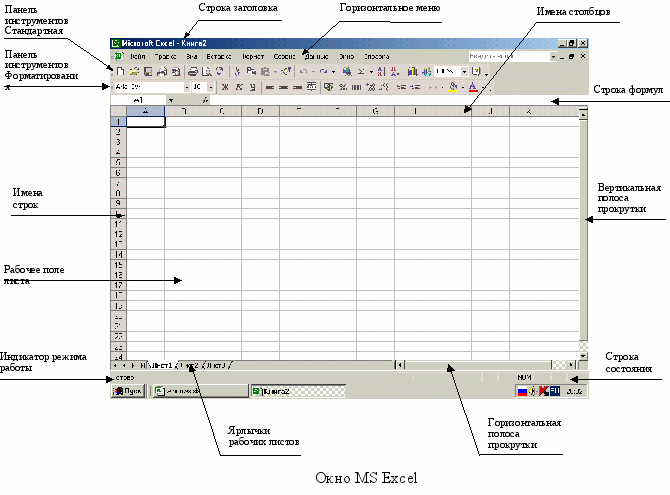Center cell text horizontally
The height and width of the screenshot is (495, 670).
pyautogui.click(x=284, y=87)
